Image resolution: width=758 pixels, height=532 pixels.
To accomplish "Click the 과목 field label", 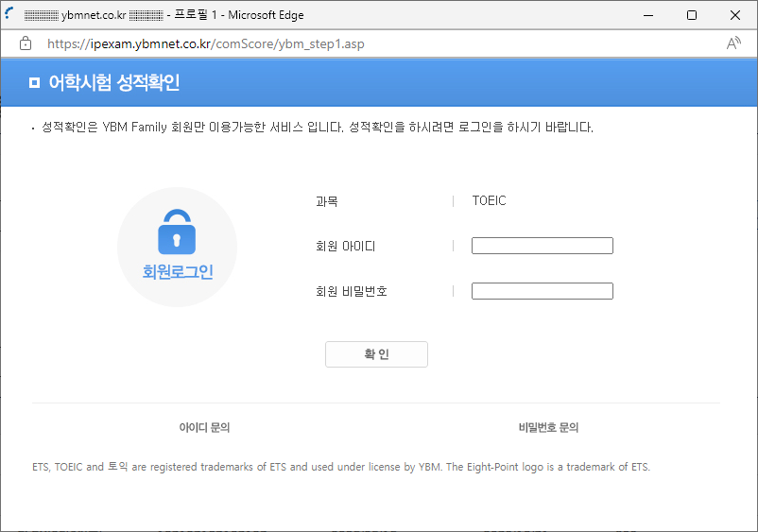I will point(327,201).
